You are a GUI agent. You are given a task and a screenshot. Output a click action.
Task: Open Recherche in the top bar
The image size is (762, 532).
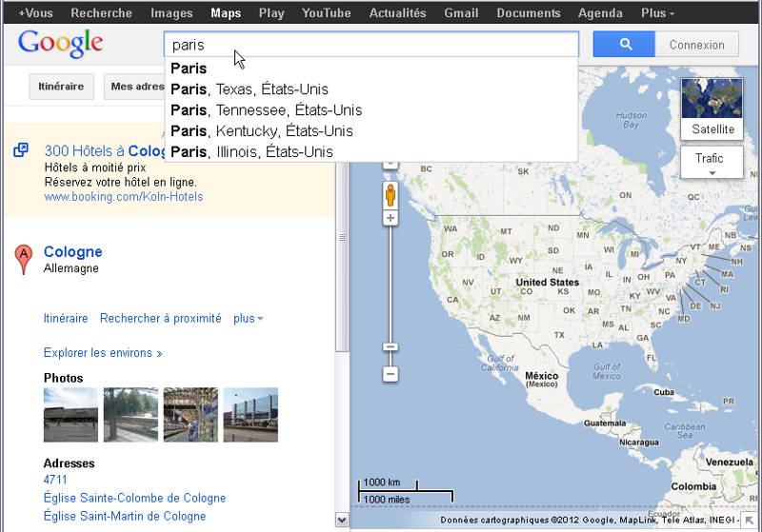coord(101,13)
